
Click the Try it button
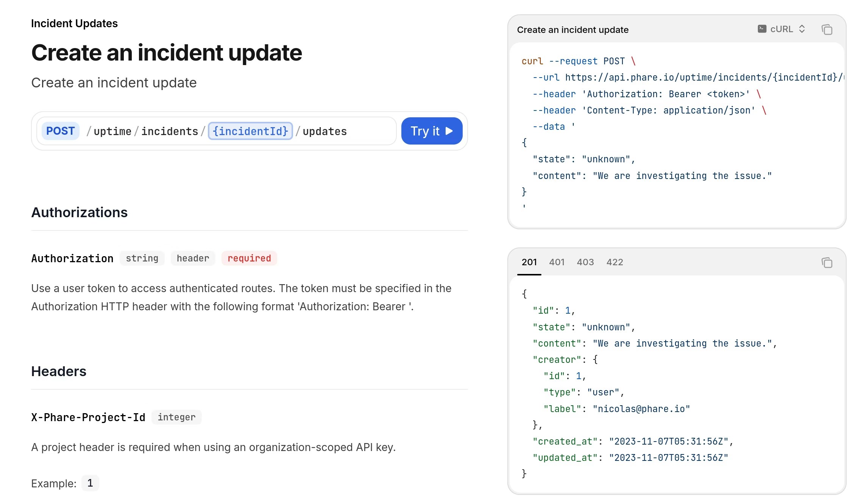coord(432,131)
